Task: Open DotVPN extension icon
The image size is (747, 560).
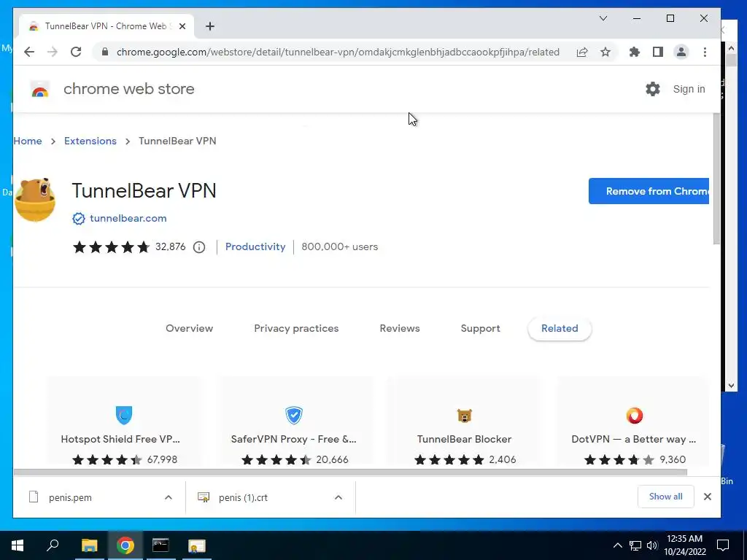Action: point(635,415)
